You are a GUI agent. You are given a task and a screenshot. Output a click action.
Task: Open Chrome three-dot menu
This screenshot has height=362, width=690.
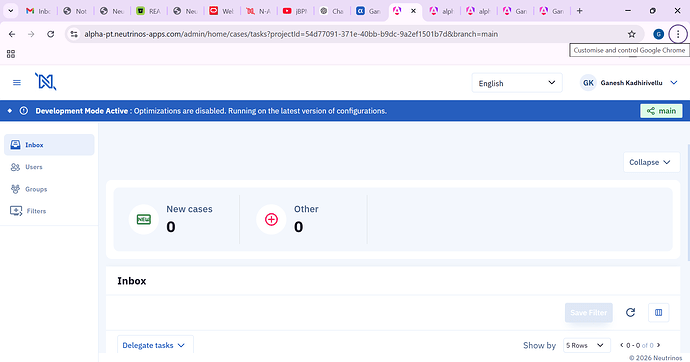click(x=678, y=34)
